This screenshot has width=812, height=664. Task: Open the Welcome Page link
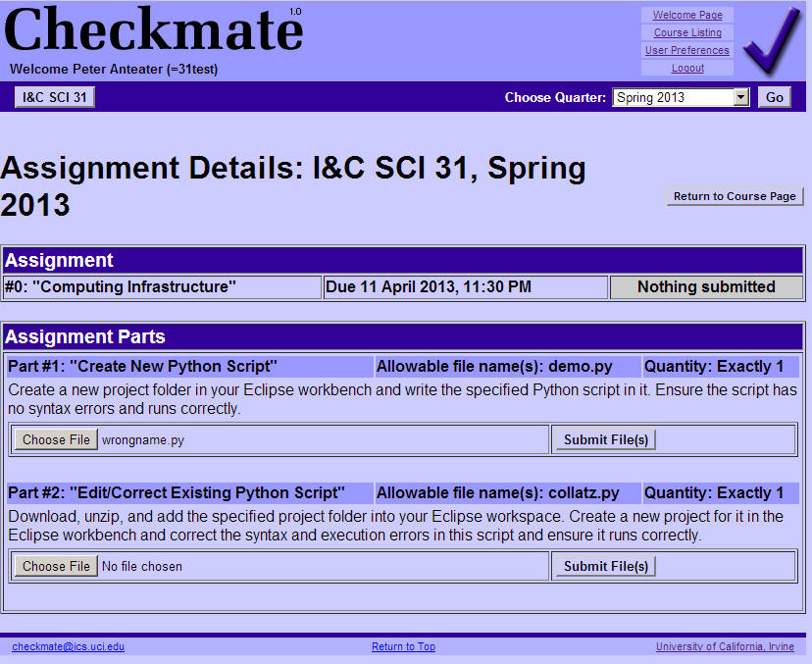pos(686,15)
